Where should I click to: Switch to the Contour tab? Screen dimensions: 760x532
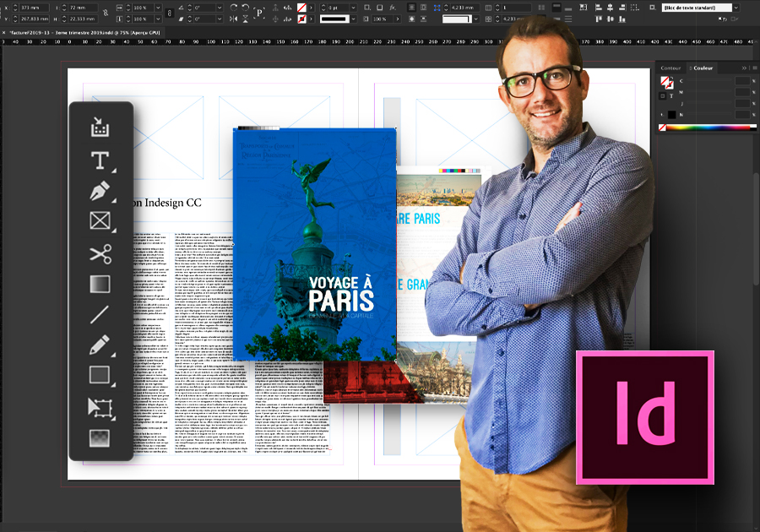click(x=670, y=68)
